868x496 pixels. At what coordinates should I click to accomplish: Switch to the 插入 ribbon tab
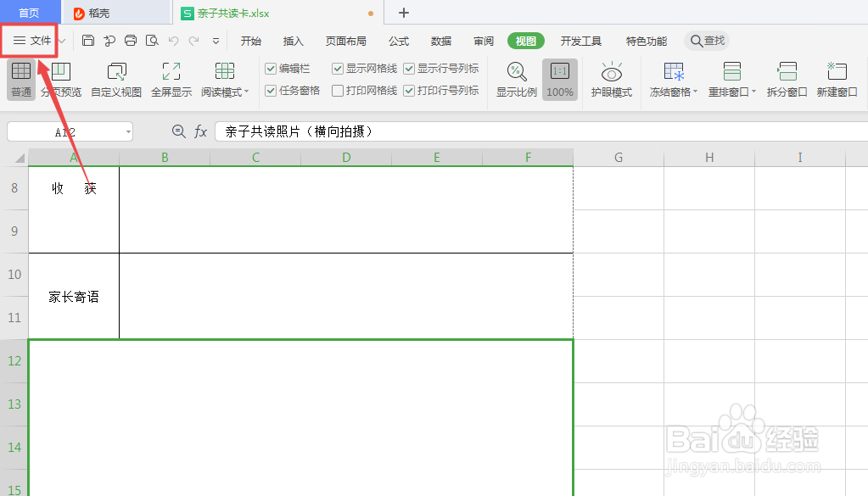(293, 41)
